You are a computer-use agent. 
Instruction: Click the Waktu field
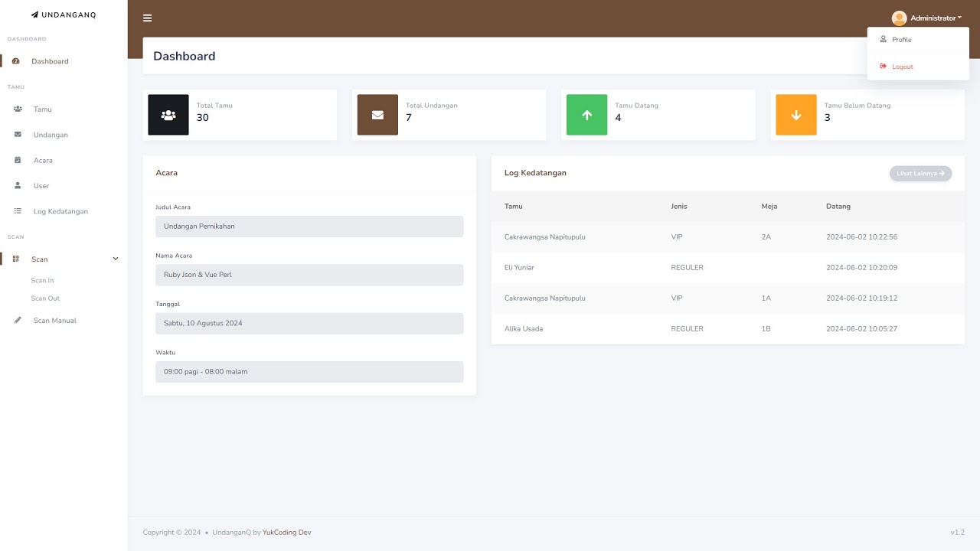(309, 372)
